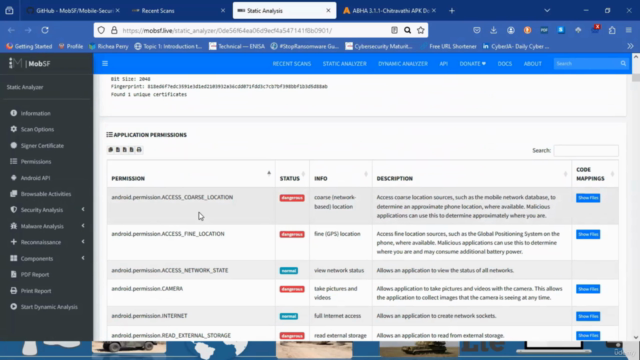Click the MobSF header search field
Image resolution: width=640 pixels, height=360 pixels.
pyautogui.click(x=586, y=64)
